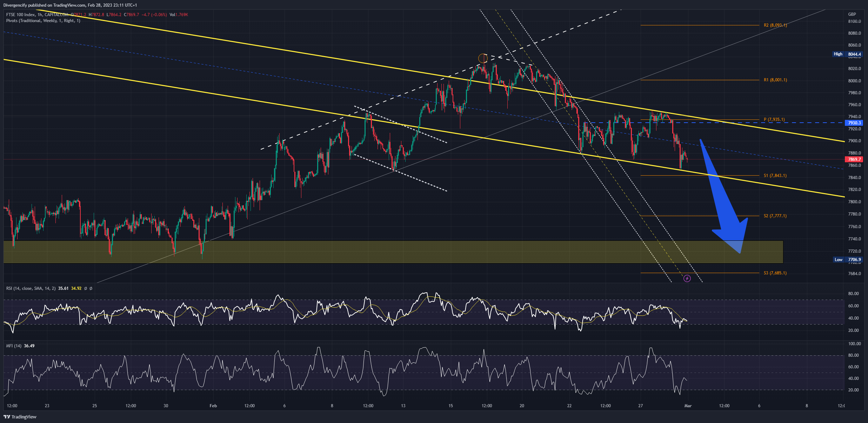The image size is (868, 423).
Task: Click the FTSE 100 Index symbol title
Action: click(x=21, y=15)
